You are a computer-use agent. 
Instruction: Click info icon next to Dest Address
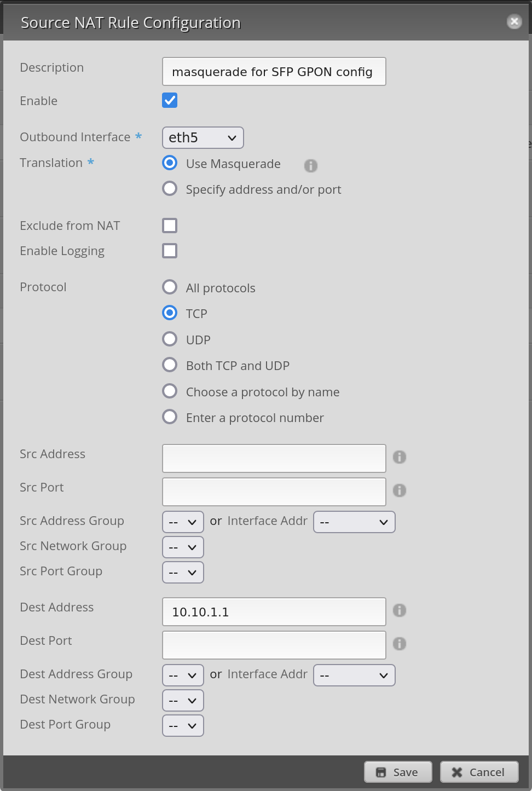coord(400,610)
